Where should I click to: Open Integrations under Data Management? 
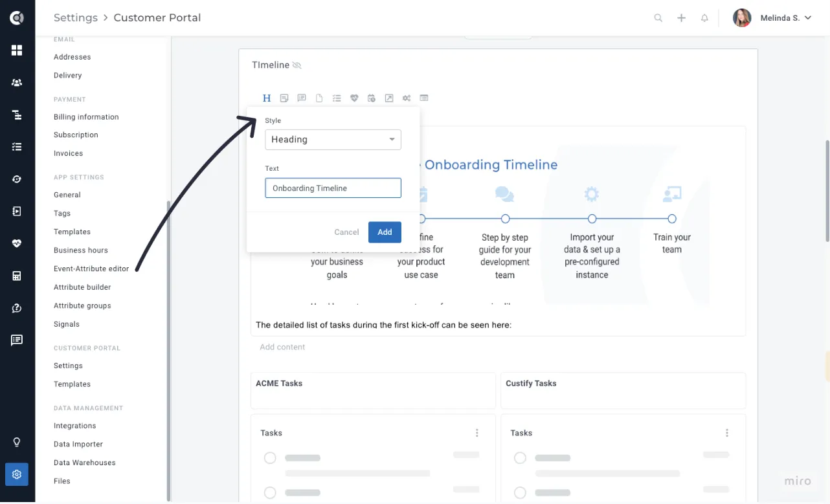pos(75,426)
